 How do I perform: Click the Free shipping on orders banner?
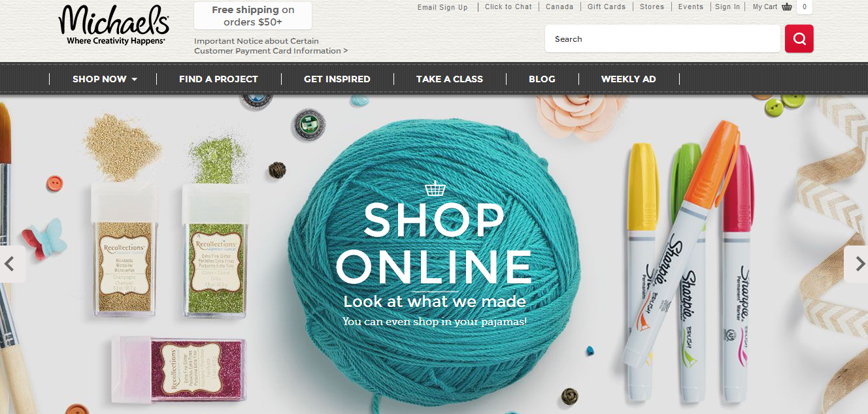tap(253, 16)
